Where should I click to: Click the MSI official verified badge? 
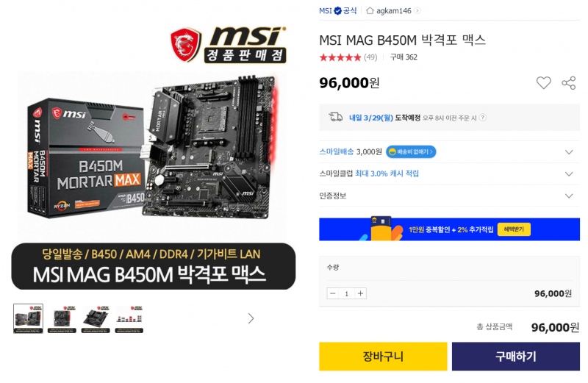click(338, 10)
